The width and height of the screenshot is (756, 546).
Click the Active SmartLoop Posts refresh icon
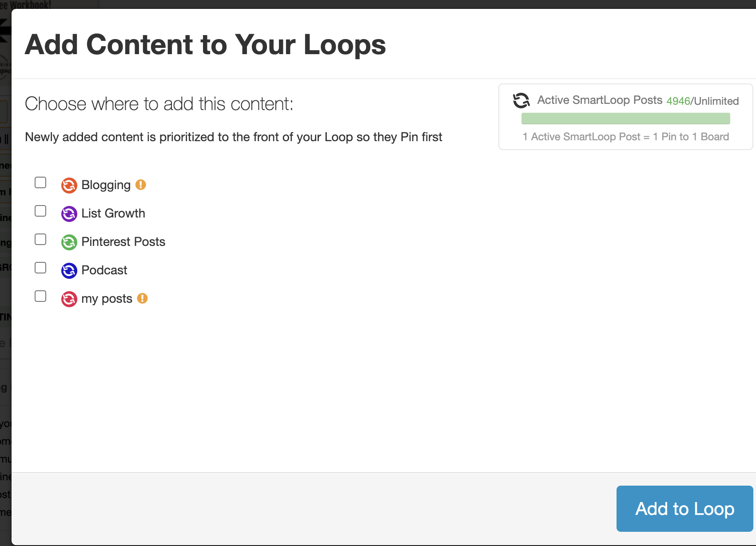click(521, 100)
